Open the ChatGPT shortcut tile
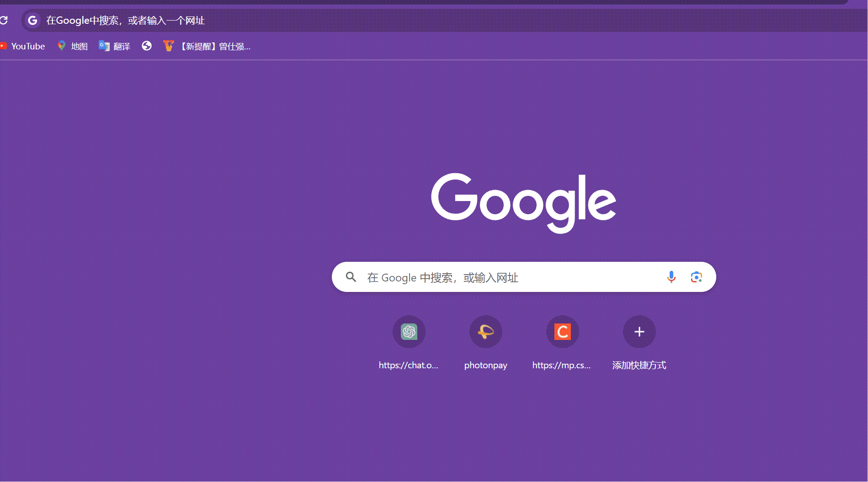This screenshot has width=868, height=482. pos(409,332)
